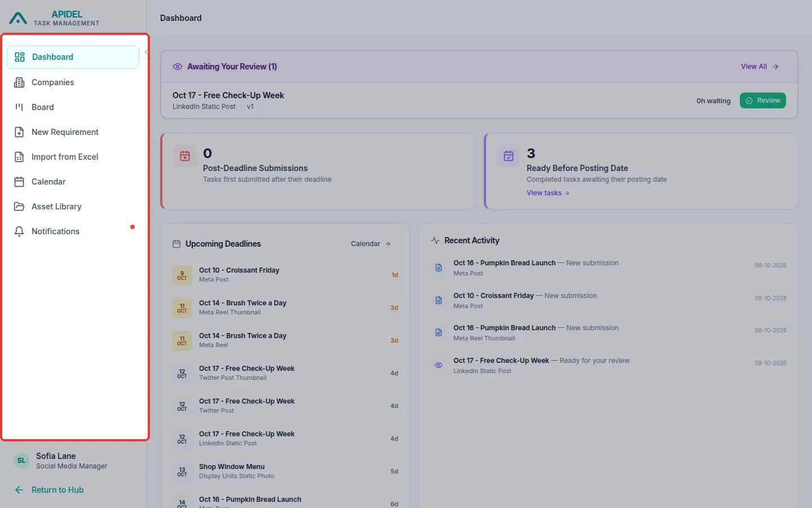Viewport: 812px width, 508px height.
Task: Click the New Requirement file-plus icon
Action: [19, 132]
